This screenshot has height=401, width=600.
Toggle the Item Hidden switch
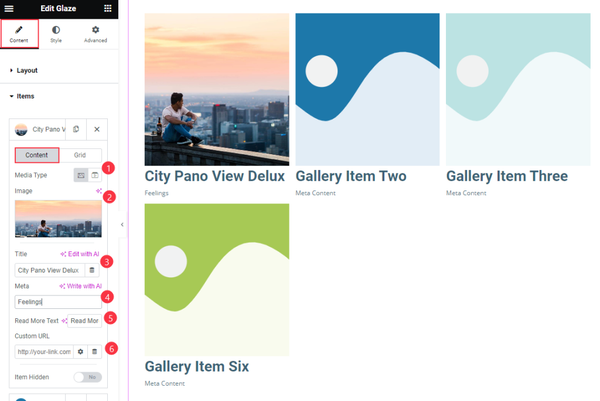pyautogui.click(x=88, y=377)
